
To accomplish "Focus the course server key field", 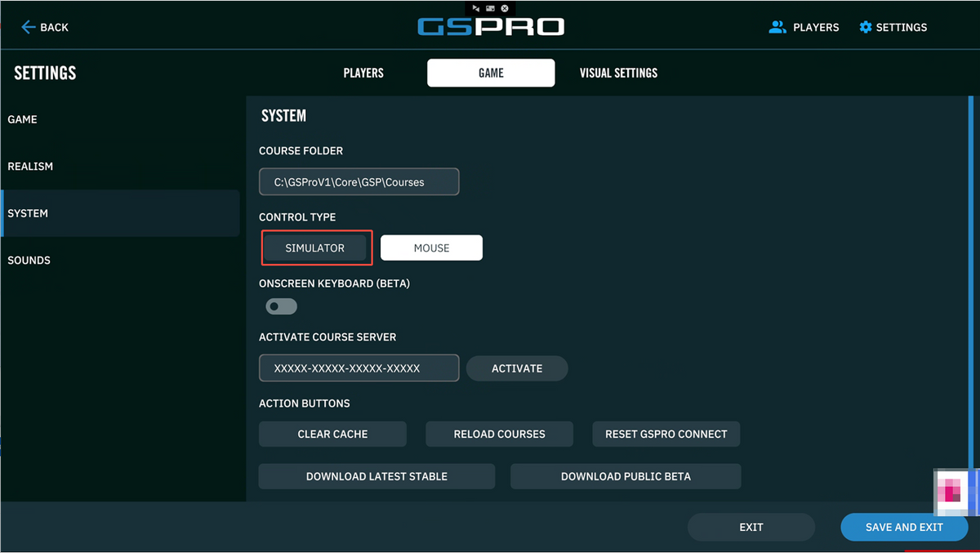I will click(359, 368).
